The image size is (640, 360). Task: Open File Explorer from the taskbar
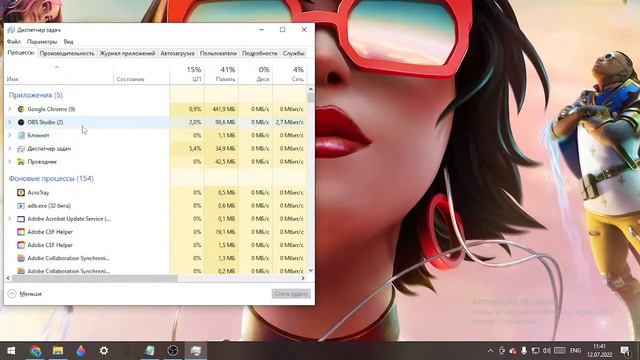point(58,351)
